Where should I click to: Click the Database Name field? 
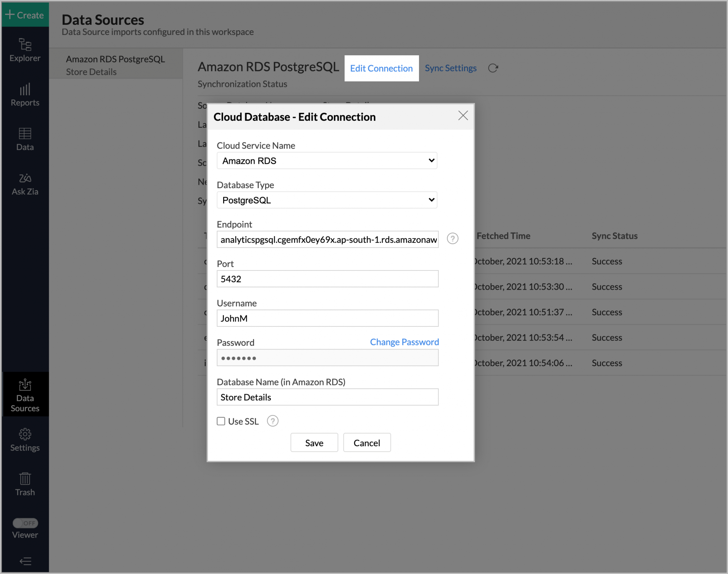[x=328, y=397]
